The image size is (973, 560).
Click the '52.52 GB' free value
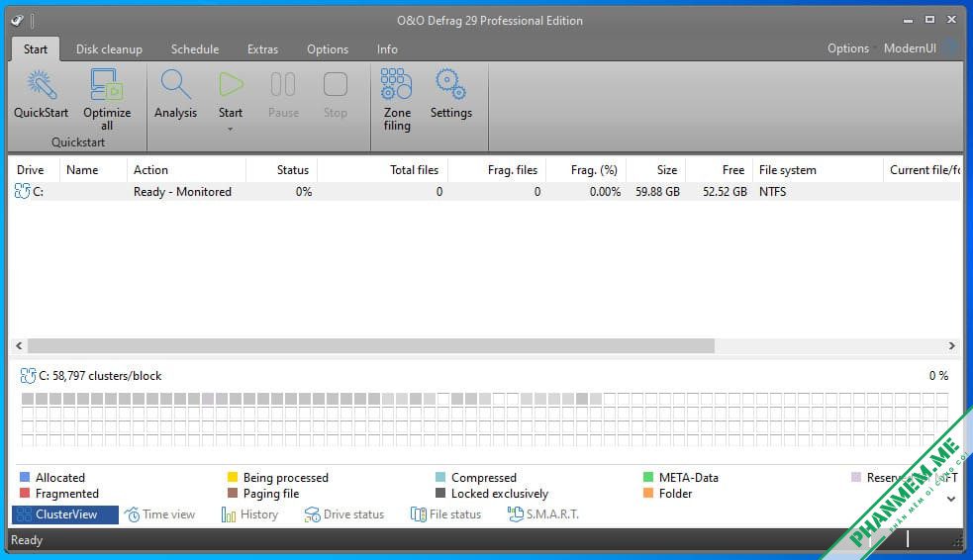point(725,192)
